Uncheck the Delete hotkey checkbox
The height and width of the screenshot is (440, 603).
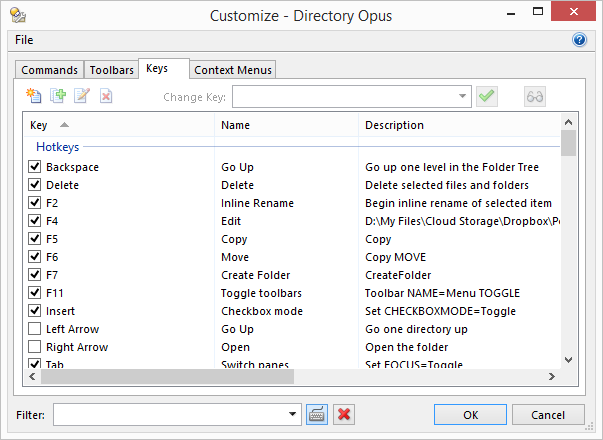pos(35,185)
